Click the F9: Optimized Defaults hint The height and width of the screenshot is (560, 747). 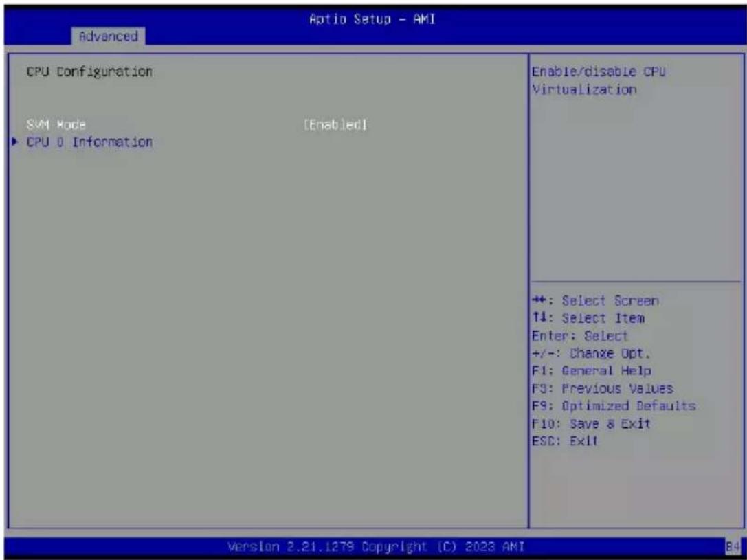click(614, 405)
